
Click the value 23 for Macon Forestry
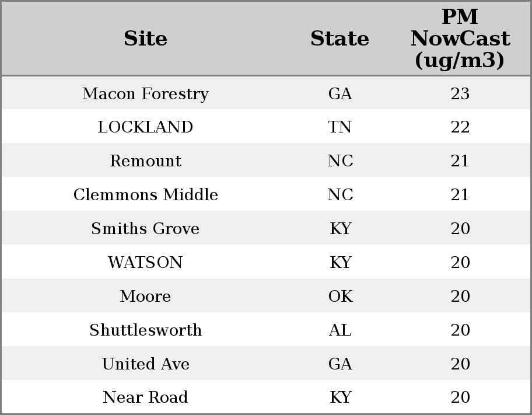460,93
